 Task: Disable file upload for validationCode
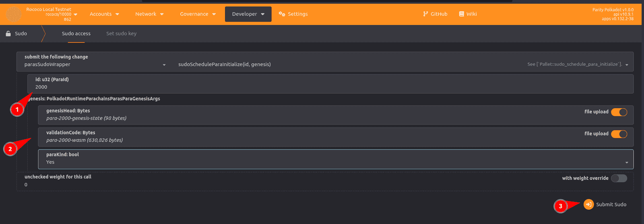619,134
